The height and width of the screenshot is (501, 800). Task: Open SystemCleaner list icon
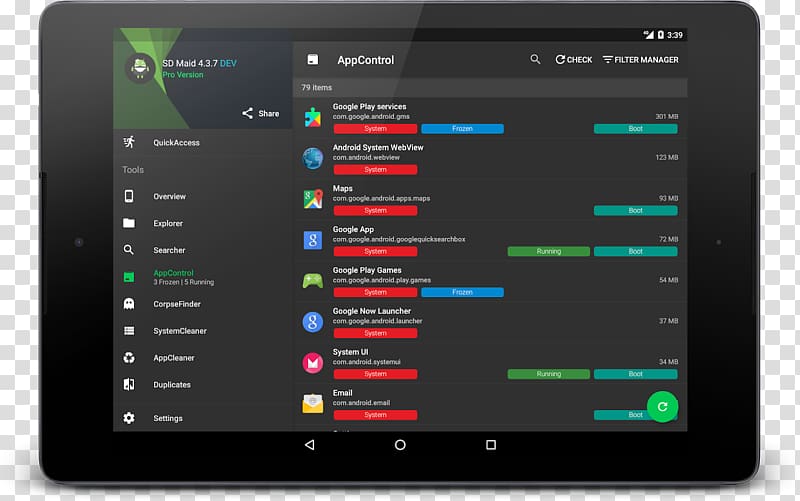[x=129, y=331]
